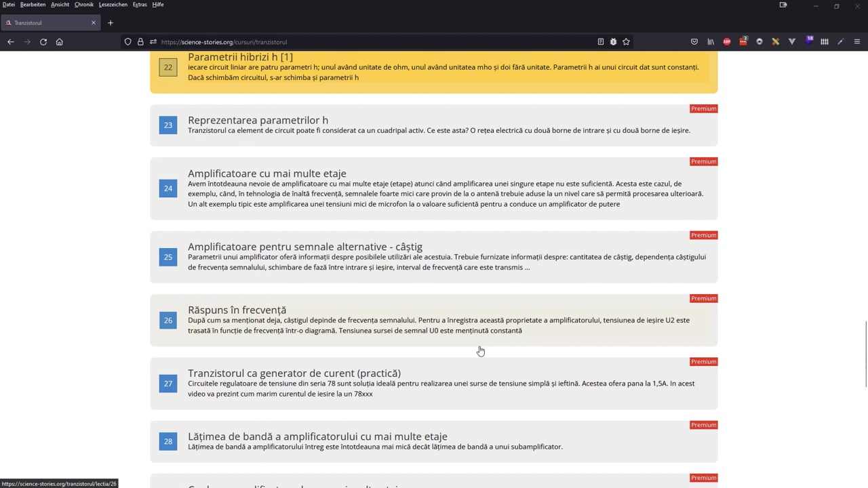868x488 pixels.
Task: Open the Firefox hamburger menu
Action: (x=857, y=41)
